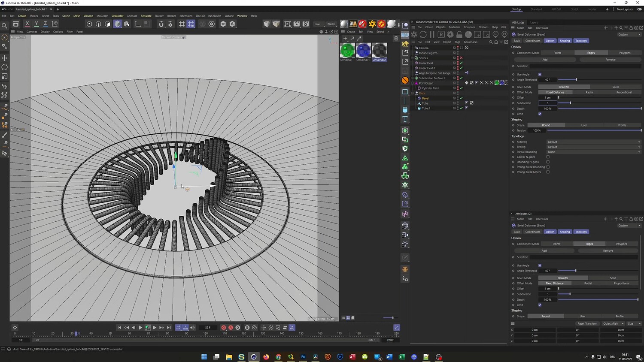Viewport: 644px width, 362px height.
Task: Switch to Shaping tab in upper Attributes
Action: (x=565, y=41)
